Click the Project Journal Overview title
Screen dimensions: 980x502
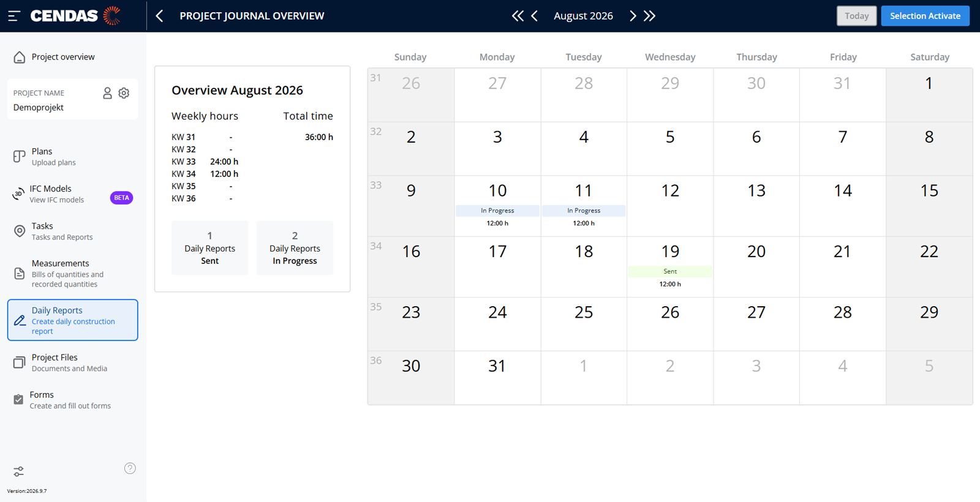coord(252,16)
